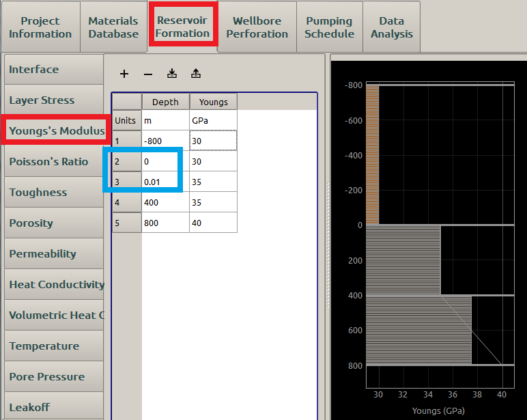Open the Layer Stress side tab

[54, 100]
